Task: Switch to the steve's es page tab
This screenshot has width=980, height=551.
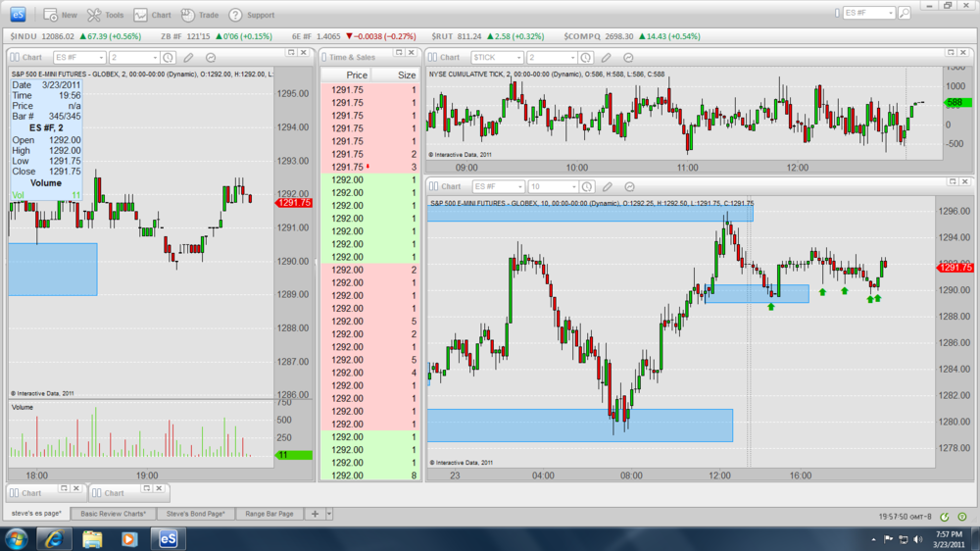Action: coord(36,514)
